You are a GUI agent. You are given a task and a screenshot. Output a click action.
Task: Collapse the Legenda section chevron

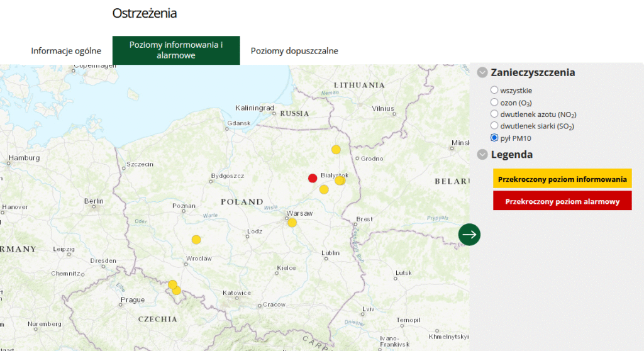482,155
